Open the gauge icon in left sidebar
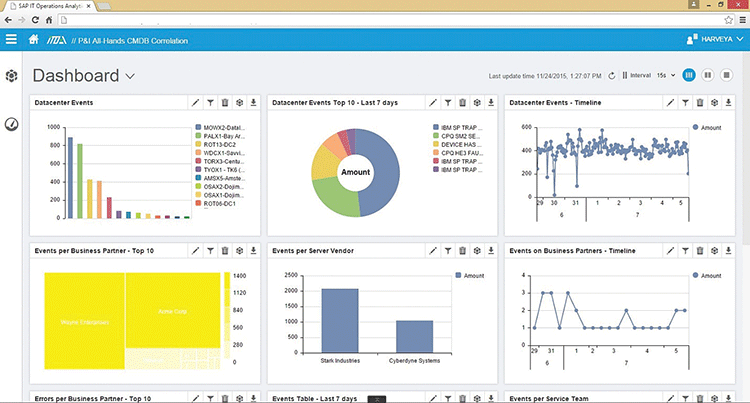Screen dimensions: 750x403 coord(11,125)
